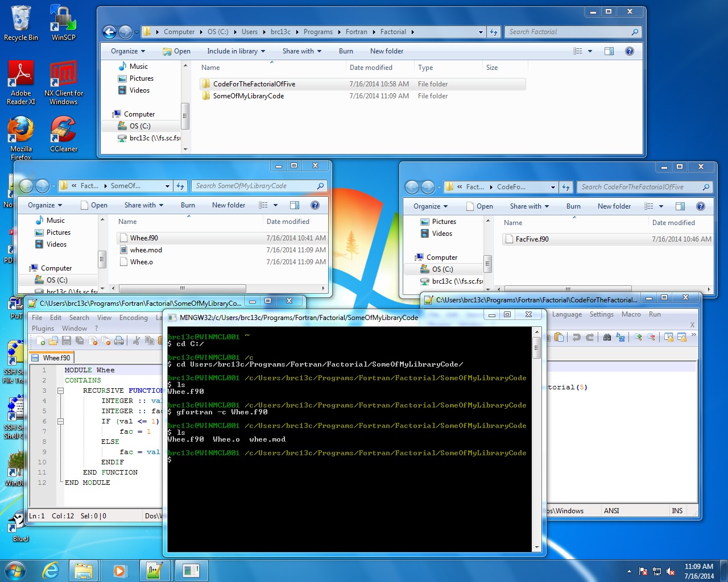
Task: Open Search menu in Whee.f90 Notepad++
Action: coord(79,318)
